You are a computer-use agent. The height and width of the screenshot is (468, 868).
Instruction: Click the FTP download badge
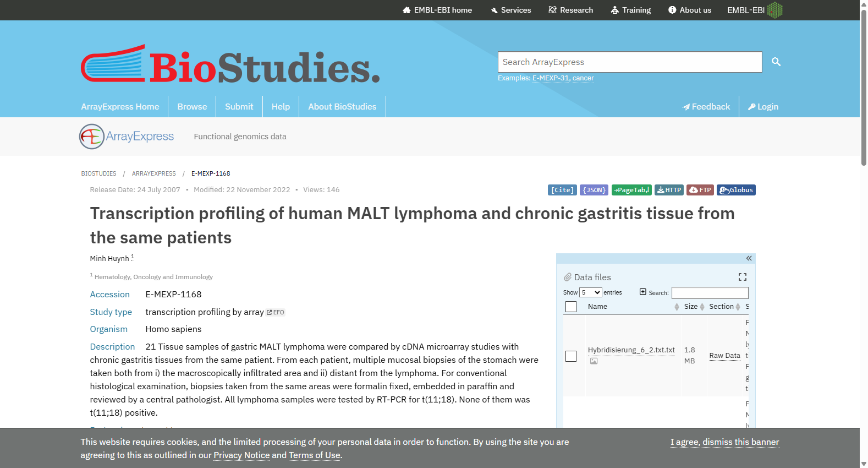700,190
